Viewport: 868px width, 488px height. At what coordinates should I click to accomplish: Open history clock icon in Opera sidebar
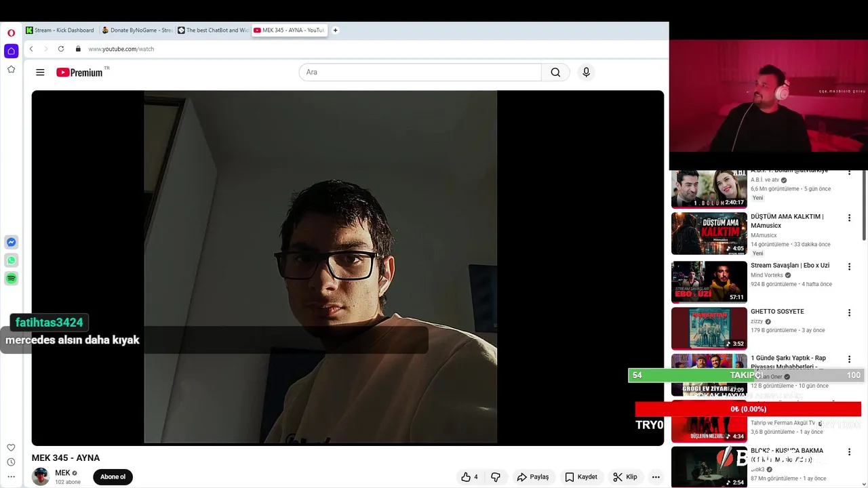11,462
